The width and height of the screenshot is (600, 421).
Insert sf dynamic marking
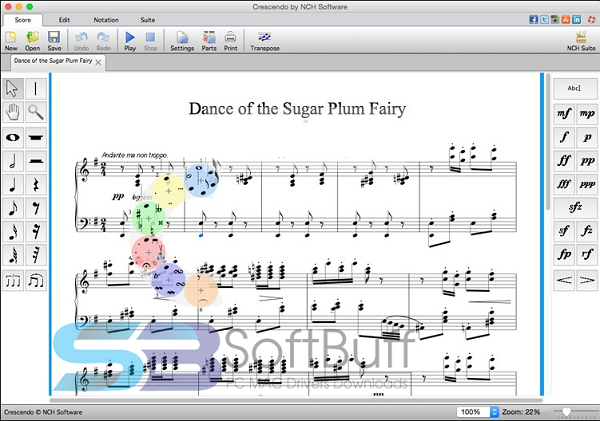564,231
